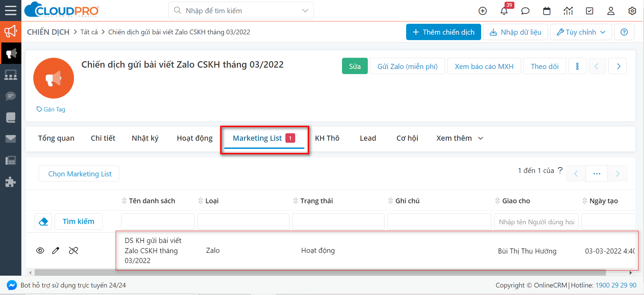Switch to the Nhật ký tab
Image resolution: width=644 pixels, height=295 pixels.
(x=145, y=138)
